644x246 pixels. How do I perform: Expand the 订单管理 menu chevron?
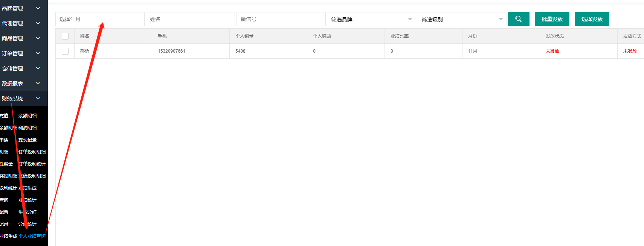(38, 53)
